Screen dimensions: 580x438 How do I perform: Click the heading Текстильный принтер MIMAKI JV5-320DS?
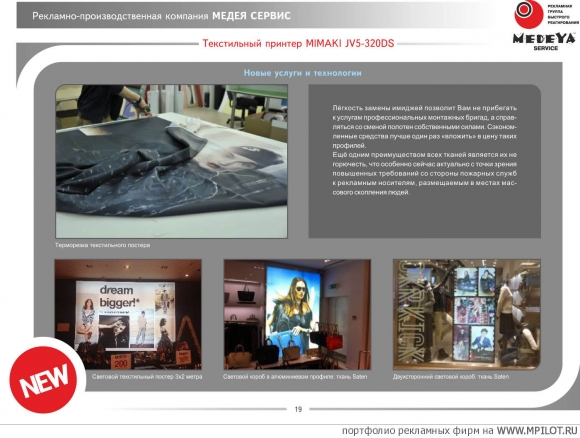[298, 44]
